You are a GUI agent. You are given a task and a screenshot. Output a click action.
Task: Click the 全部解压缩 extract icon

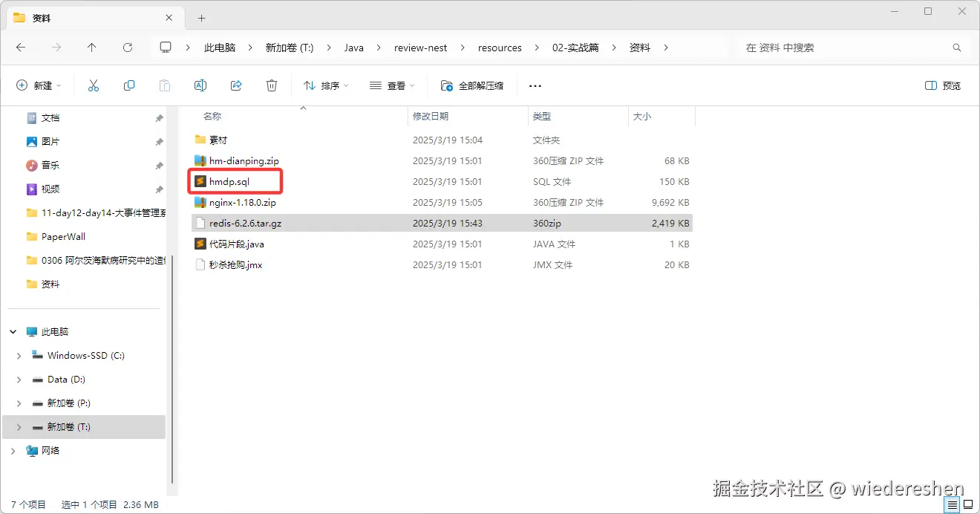tap(472, 85)
